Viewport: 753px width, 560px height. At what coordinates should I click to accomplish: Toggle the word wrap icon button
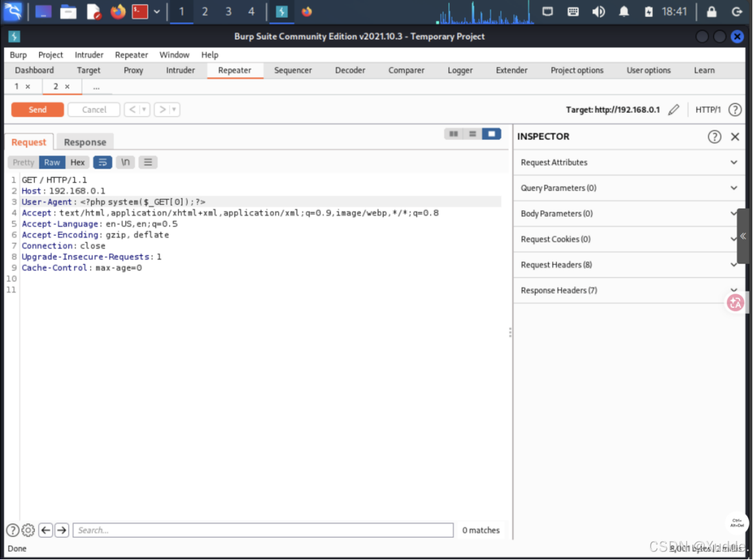click(103, 162)
